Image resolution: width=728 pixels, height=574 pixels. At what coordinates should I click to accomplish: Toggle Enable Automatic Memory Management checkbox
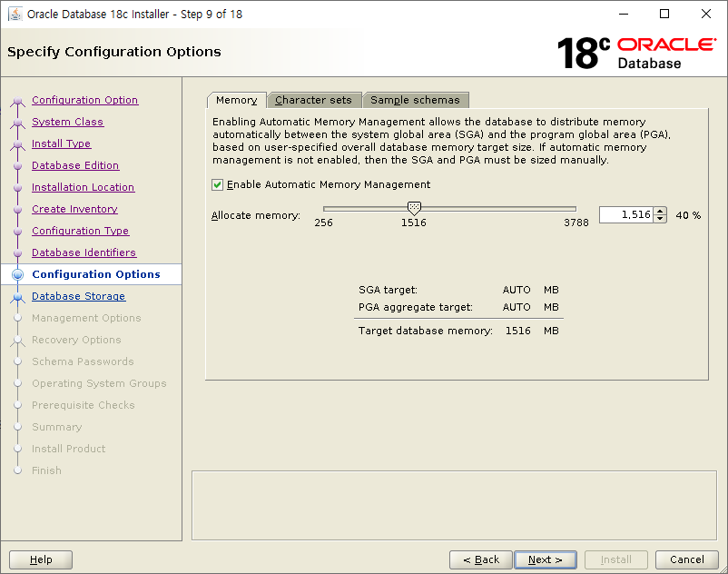pyautogui.click(x=217, y=185)
